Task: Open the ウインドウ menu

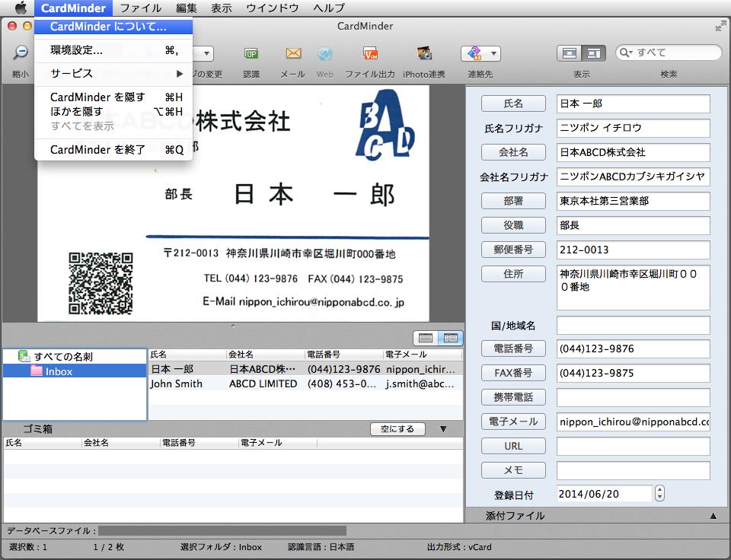Action: (x=273, y=8)
